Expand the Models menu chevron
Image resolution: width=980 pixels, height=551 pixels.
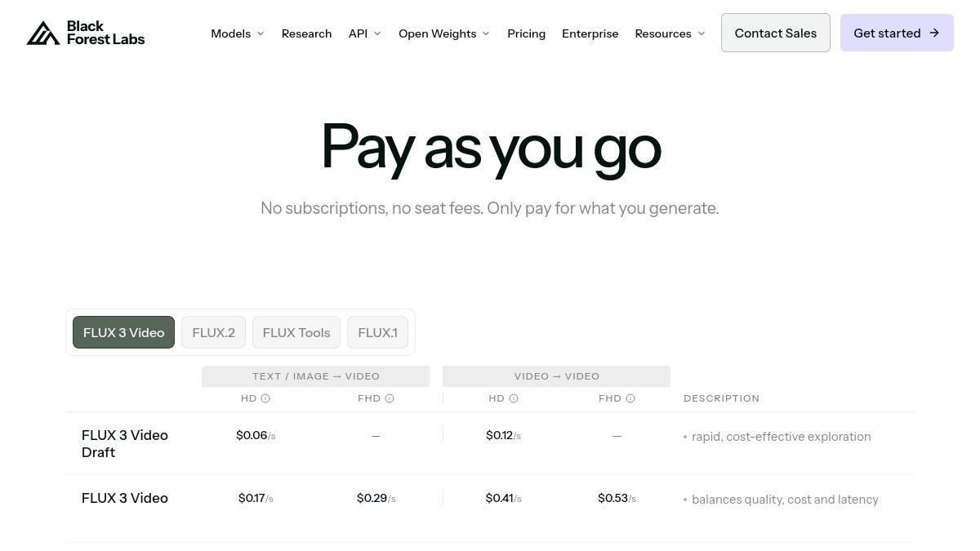click(x=261, y=33)
